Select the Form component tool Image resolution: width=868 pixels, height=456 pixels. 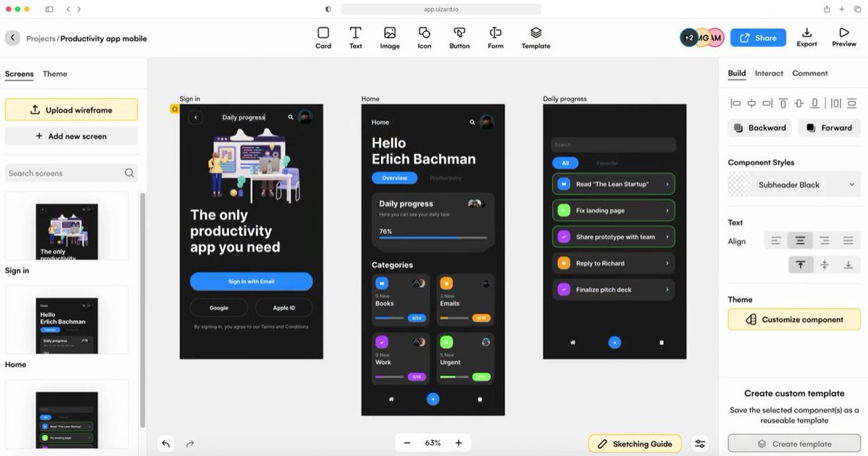pos(495,36)
